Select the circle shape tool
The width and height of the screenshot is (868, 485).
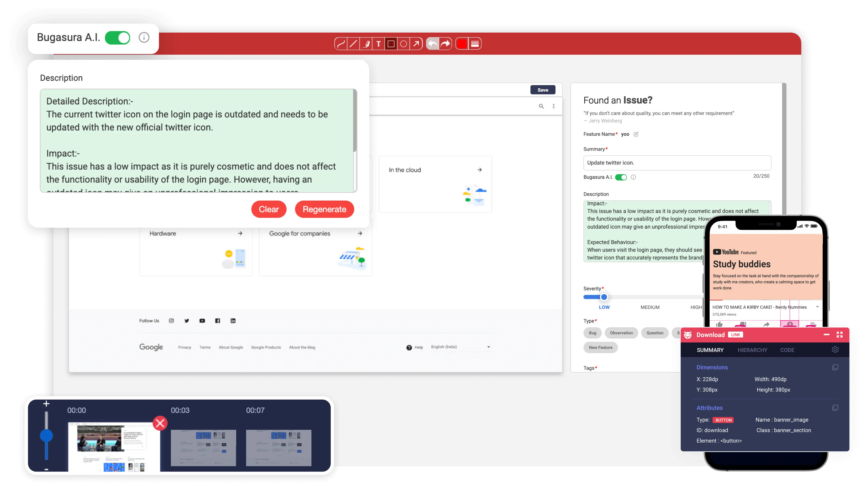[x=403, y=44]
